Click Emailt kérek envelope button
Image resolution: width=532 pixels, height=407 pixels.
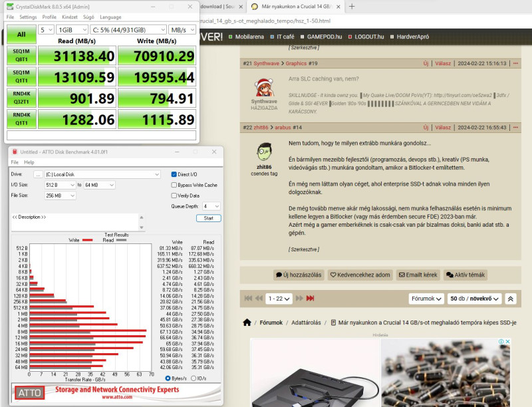tap(418, 275)
